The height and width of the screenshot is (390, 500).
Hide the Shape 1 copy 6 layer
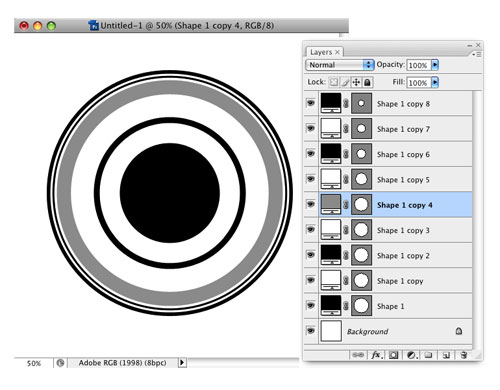tap(311, 154)
